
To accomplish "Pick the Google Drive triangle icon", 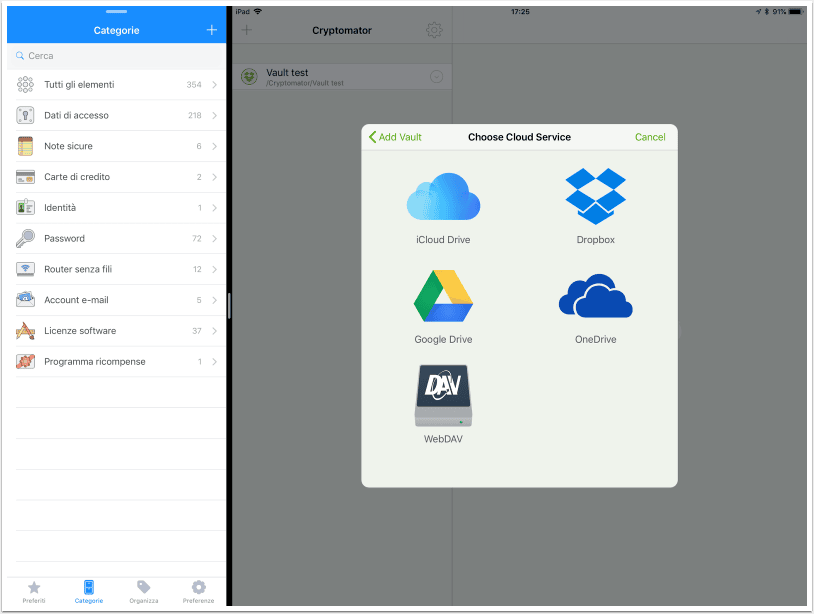I will coord(443,296).
